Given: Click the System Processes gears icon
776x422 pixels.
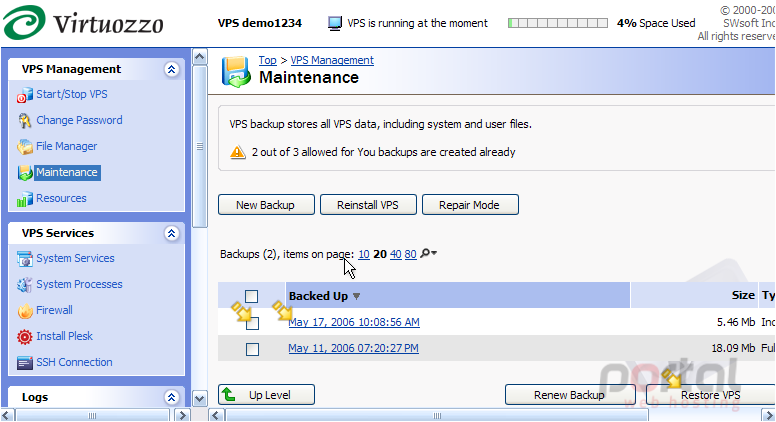Looking at the screenshot, I should [x=25, y=285].
